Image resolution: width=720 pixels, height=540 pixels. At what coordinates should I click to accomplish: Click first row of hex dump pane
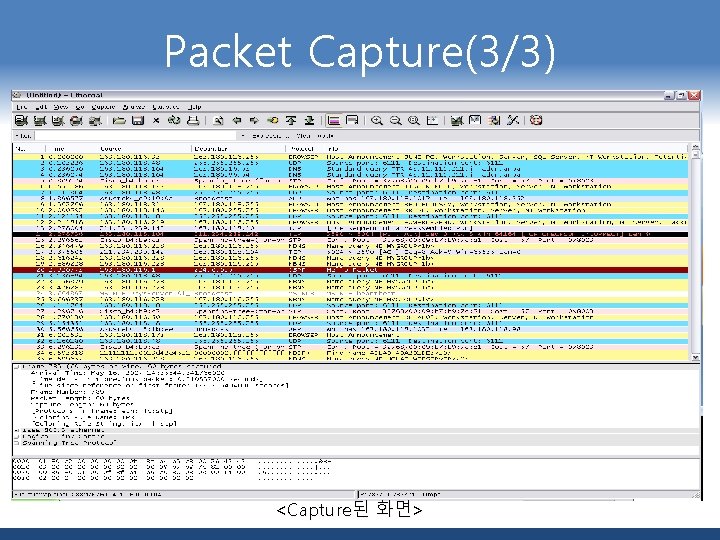pyautogui.click(x=172, y=461)
